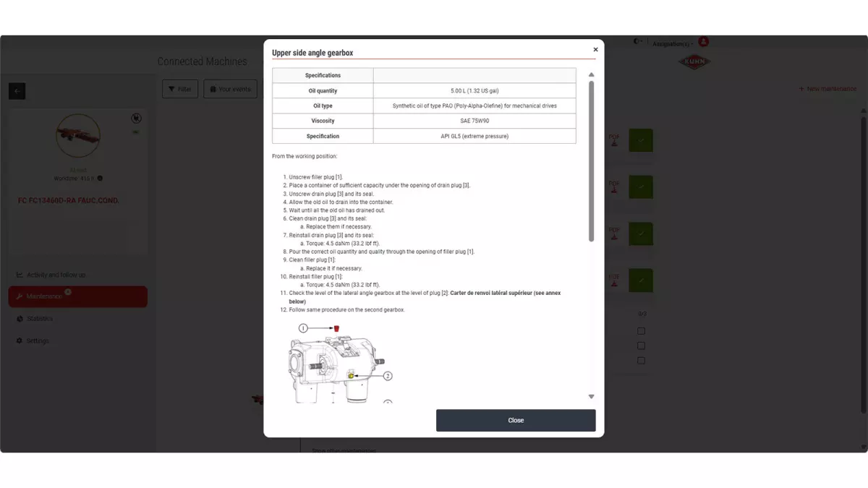Viewport: 868px width, 488px height.
Task: Open the first PDF icon
Action: (613, 140)
